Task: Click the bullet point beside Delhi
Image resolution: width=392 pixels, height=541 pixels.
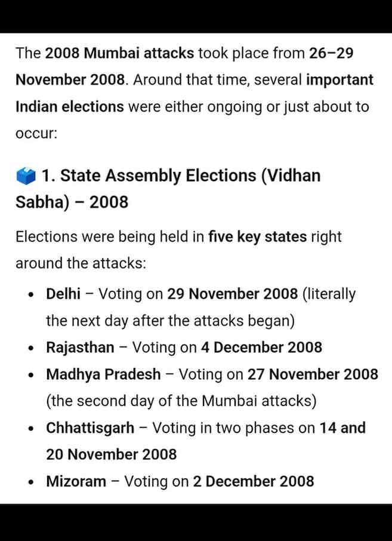Action: [30, 294]
